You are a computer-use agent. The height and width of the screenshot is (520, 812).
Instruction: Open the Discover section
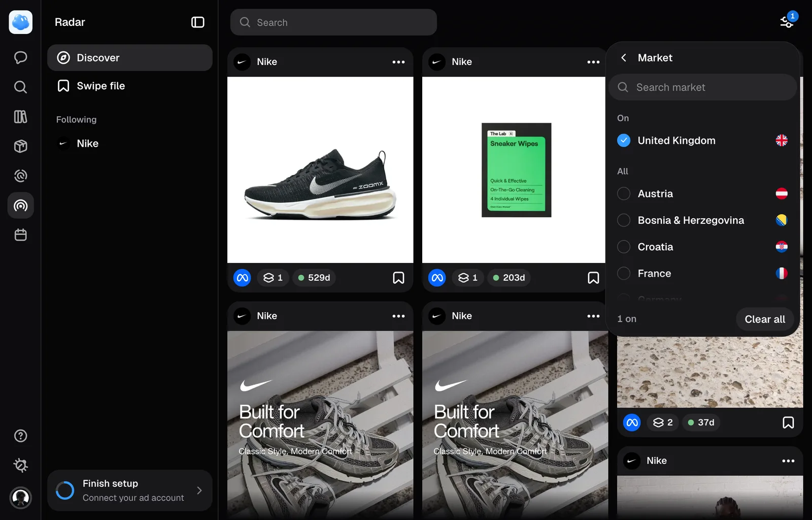130,57
